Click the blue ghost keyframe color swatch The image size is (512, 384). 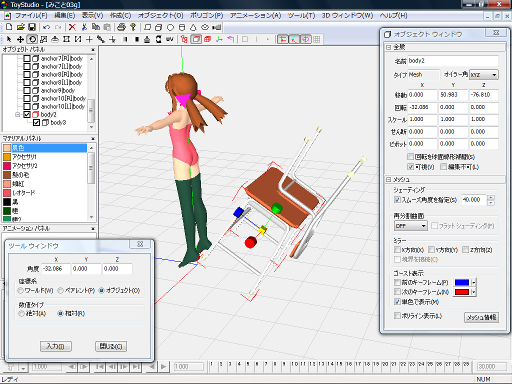462,283
